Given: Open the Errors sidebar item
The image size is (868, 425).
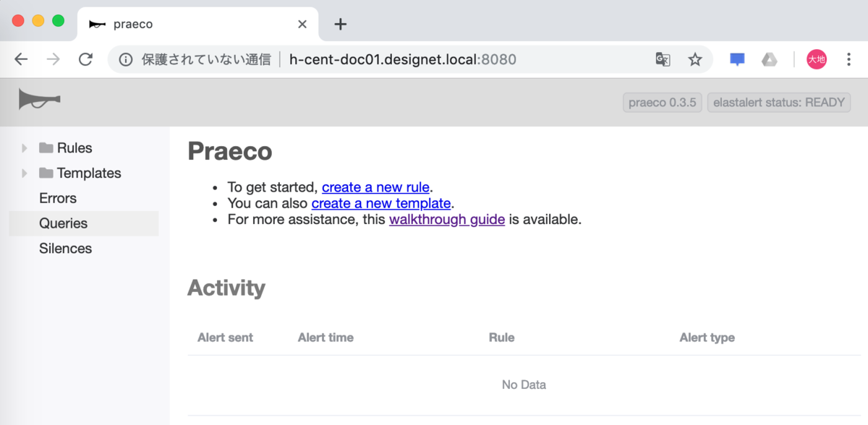Looking at the screenshot, I should (x=58, y=198).
